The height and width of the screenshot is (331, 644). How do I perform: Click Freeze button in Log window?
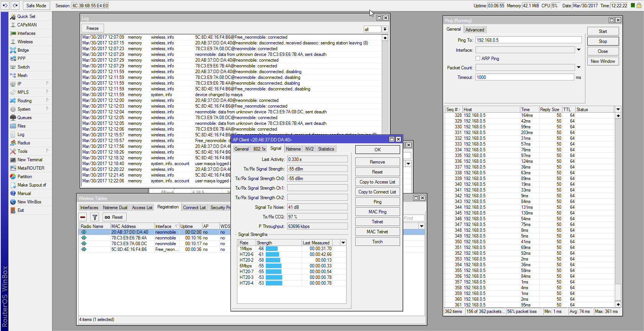point(92,28)
